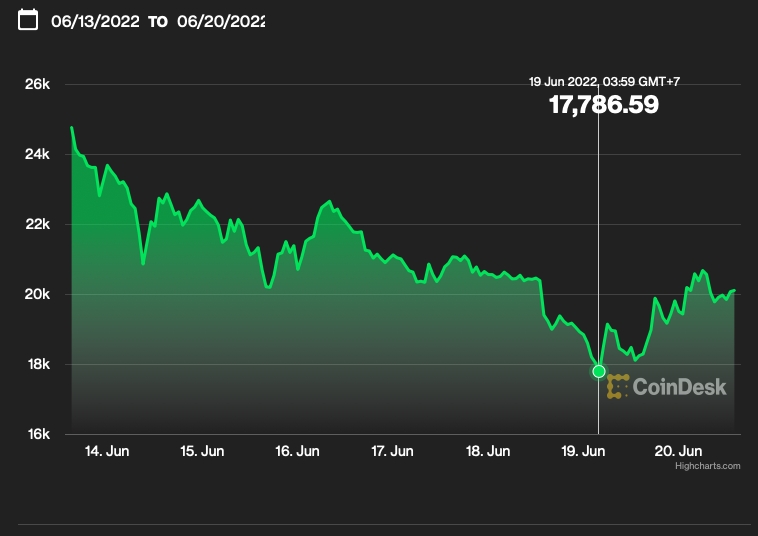Click the 24k y-axis label

point(37,154)
